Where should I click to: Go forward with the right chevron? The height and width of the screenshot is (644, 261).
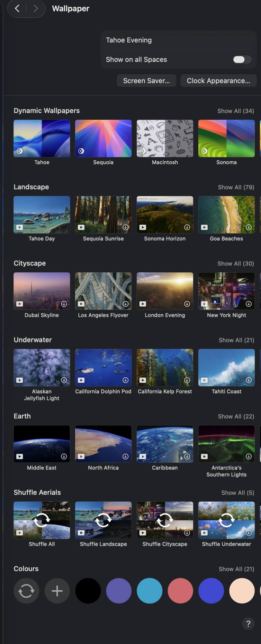[36, 8]
